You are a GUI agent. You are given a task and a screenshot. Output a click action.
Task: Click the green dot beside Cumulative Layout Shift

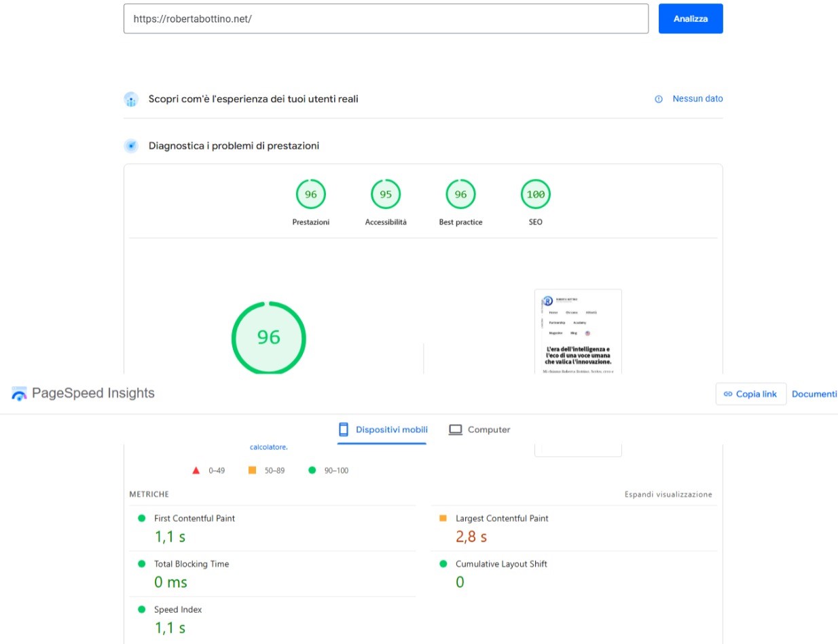(443, 563)
